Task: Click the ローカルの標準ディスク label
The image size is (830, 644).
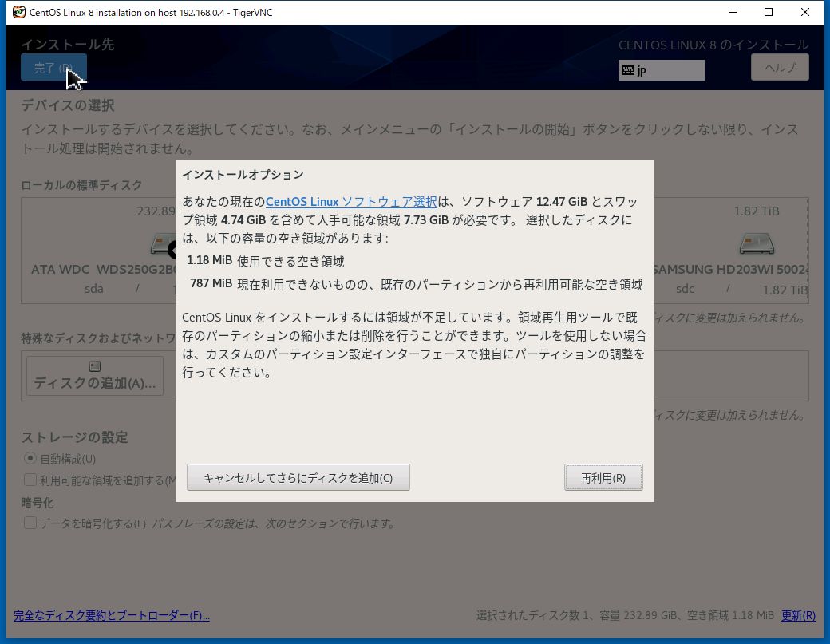Action: [81, 185]
